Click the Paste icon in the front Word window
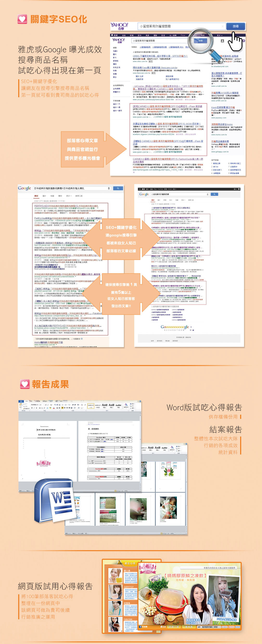Image resolution: width=262 pixels, height=644 pixels. (21, 405)
